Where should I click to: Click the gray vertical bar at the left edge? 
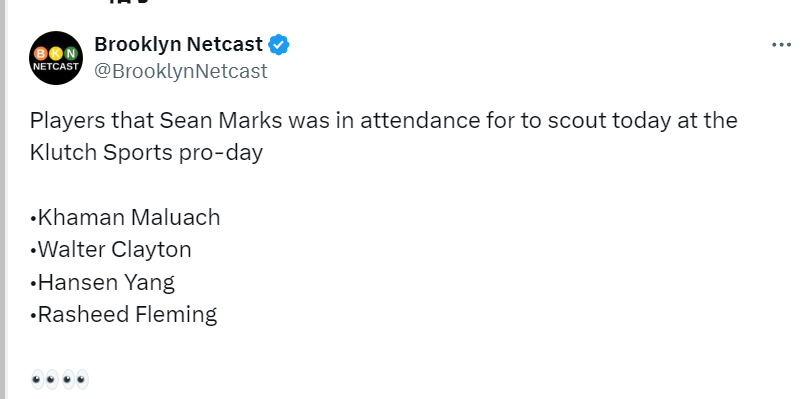tap(3, 200)
